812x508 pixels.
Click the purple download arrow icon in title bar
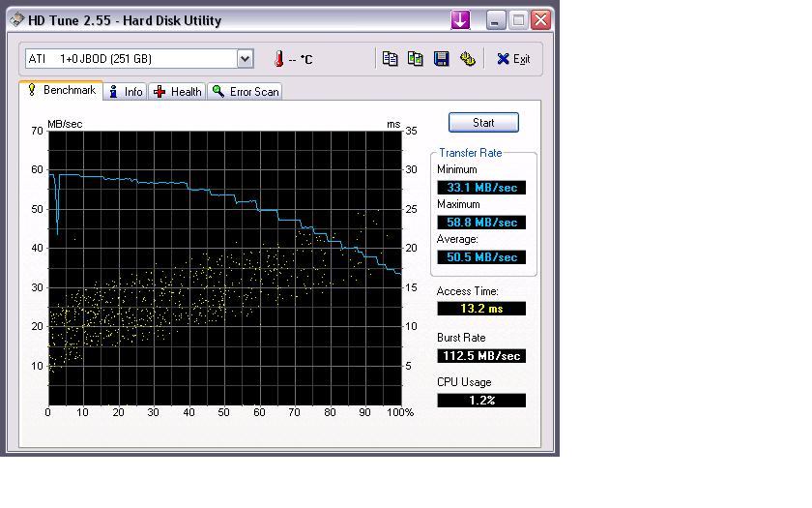coord(460,20)
